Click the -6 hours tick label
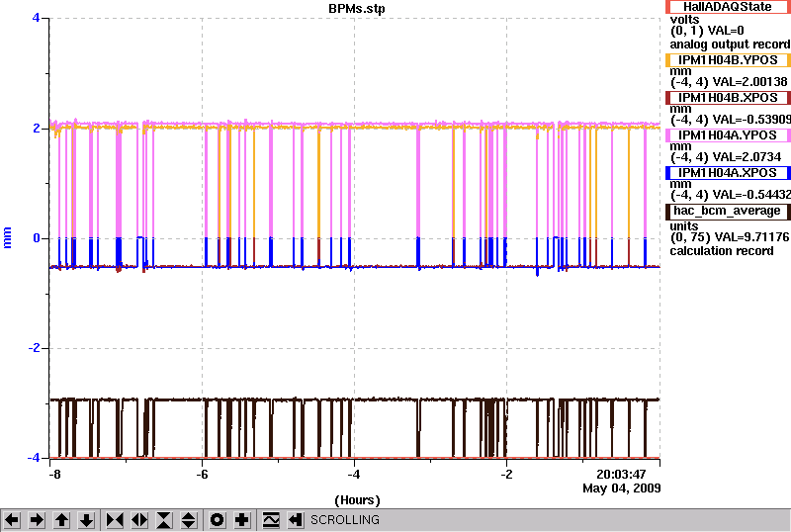Image resolution: width=791 pixels, height=532 pixels. [202, 475]
